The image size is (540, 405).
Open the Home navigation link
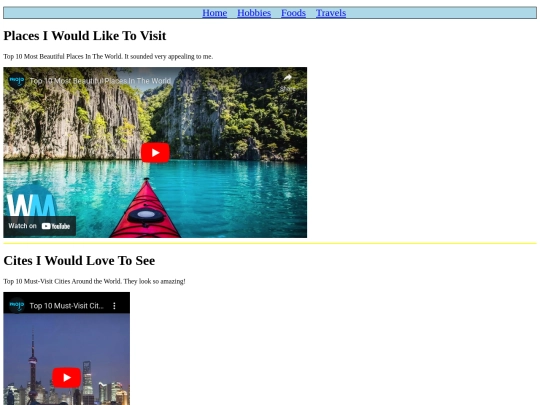pos(215,13)
